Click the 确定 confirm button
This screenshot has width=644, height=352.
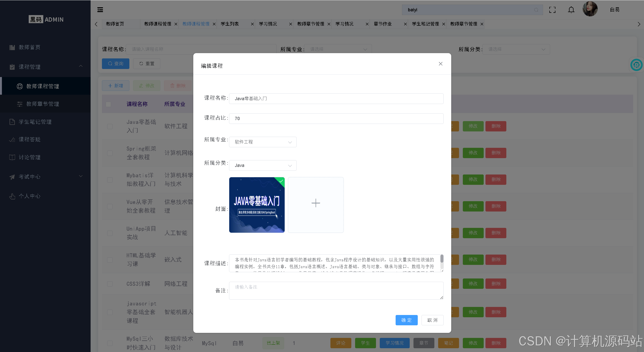coord(406,320)
